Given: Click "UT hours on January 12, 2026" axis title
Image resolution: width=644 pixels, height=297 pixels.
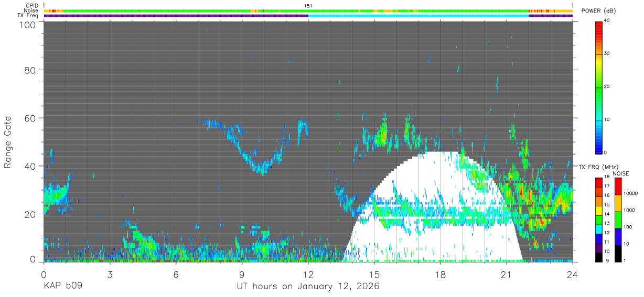Looking at the screenshot, I should click(308, 287).
